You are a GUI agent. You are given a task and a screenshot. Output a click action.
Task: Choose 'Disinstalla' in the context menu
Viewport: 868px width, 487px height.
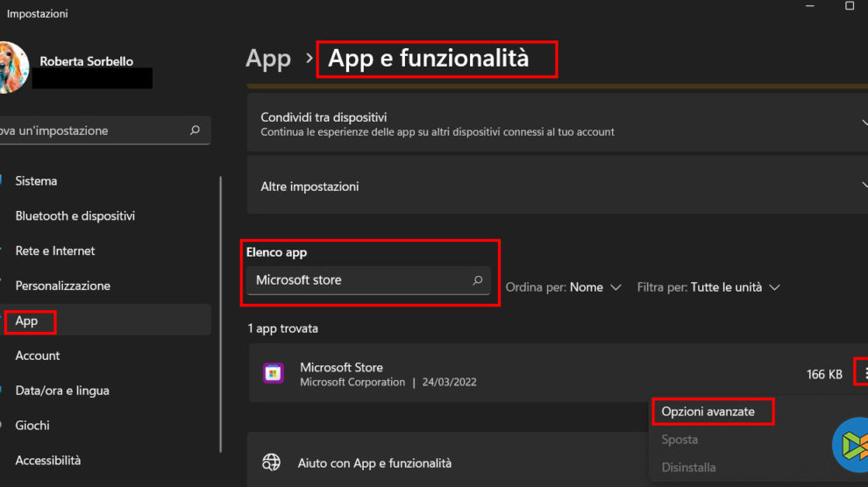[688, 468]
